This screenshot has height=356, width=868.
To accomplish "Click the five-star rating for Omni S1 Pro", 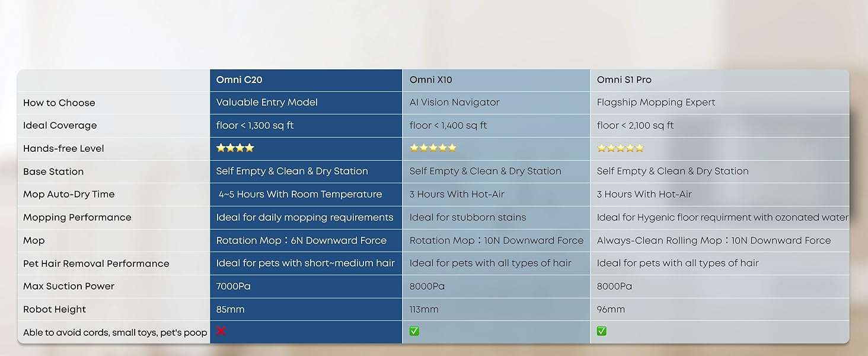I will [x=620, y=148].
